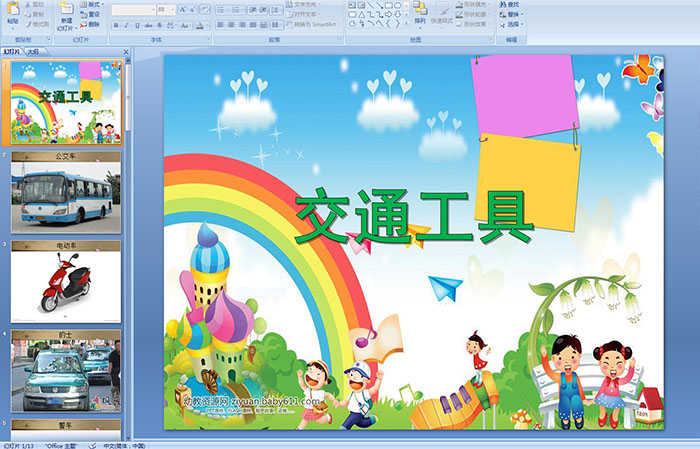Click the Font Color (A) button
Screen dimensions: 700x449
pyautogui.click(x=200, y=25)
